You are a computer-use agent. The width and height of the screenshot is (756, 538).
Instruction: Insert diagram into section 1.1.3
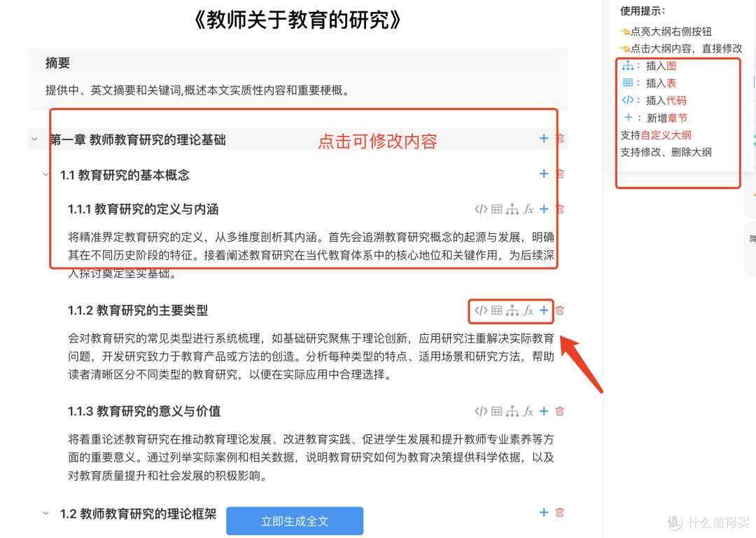[512, 411]
